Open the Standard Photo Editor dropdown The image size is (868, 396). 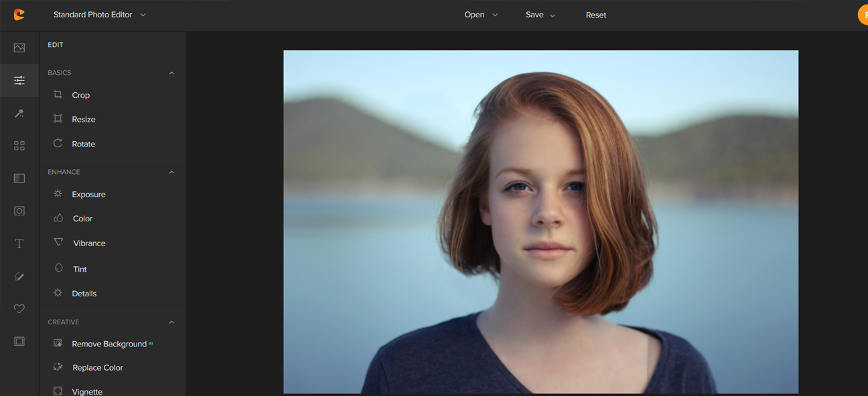tap(99, 15)
